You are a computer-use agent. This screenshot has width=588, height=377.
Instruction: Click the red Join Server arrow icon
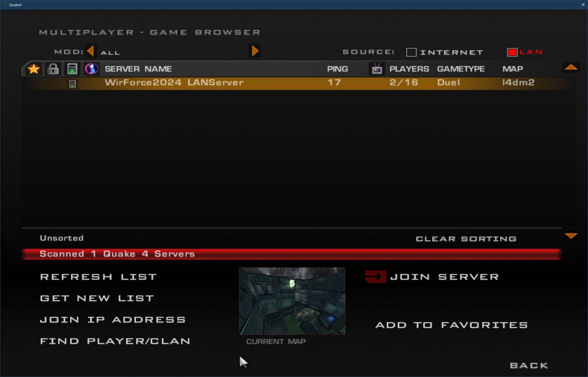[x=375, y=277]
